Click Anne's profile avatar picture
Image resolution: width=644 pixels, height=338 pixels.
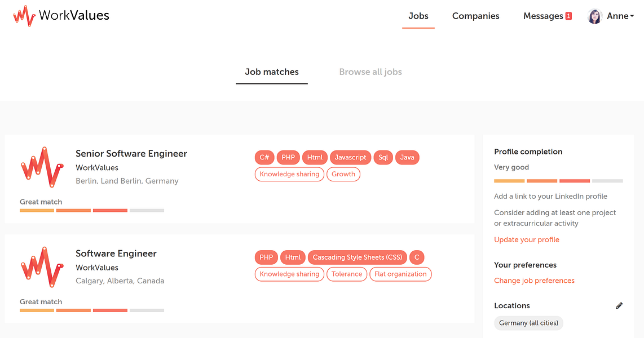[x=595, y=16]
